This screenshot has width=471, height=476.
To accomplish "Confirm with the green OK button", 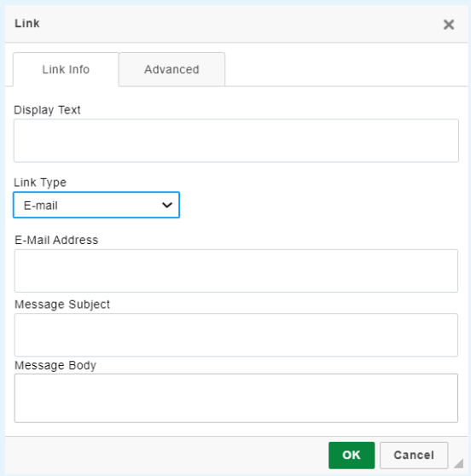I will pyautogui.click(x=352, y=455).
